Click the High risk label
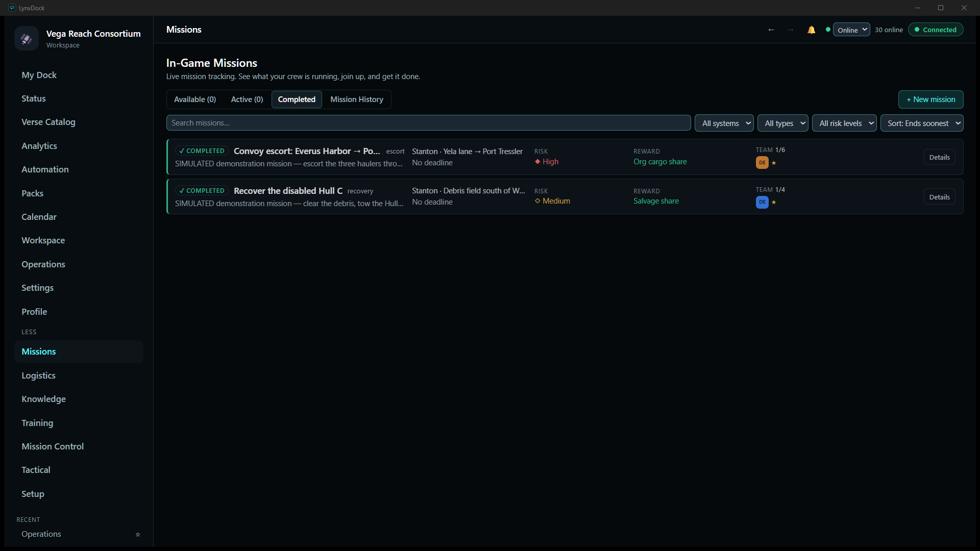The height and width of the screenshot is (551, 980). coord(547,162)
